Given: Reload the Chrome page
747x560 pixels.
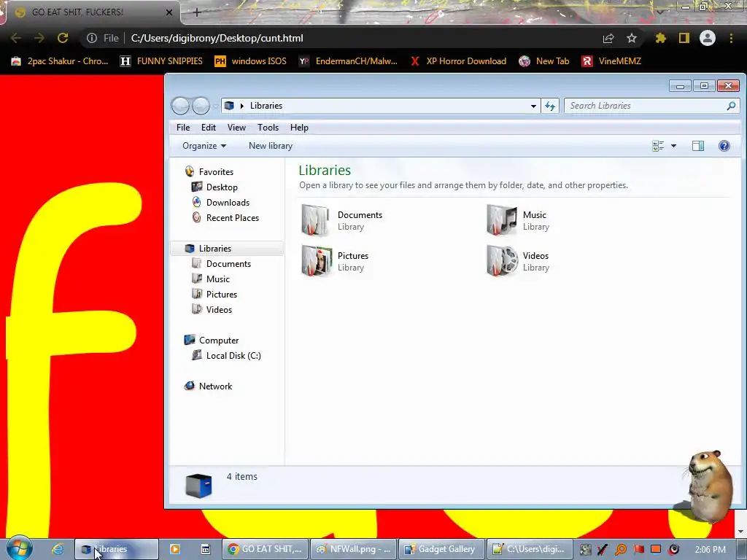Looking at the screenshot, I should pos(63,38).
